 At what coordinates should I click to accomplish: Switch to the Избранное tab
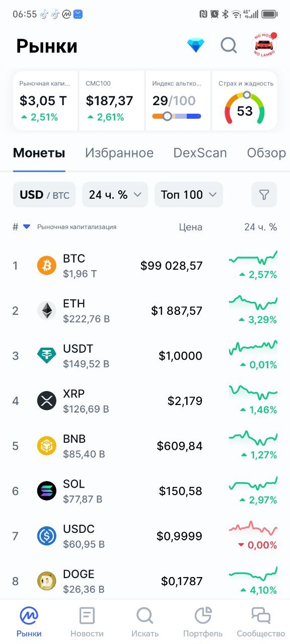[x=119, y=153]
